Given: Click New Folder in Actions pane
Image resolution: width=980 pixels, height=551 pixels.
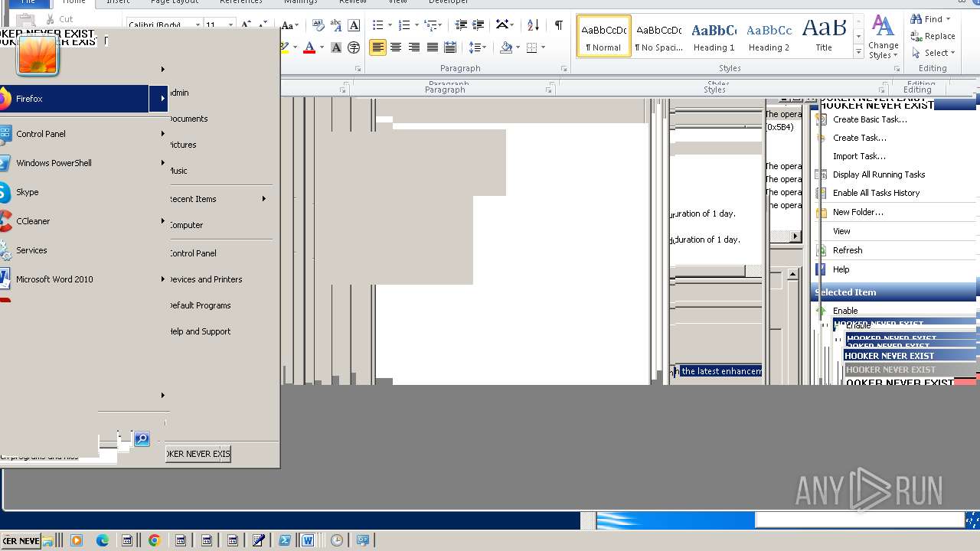Looking at the screenshot, I should (858, 212).
